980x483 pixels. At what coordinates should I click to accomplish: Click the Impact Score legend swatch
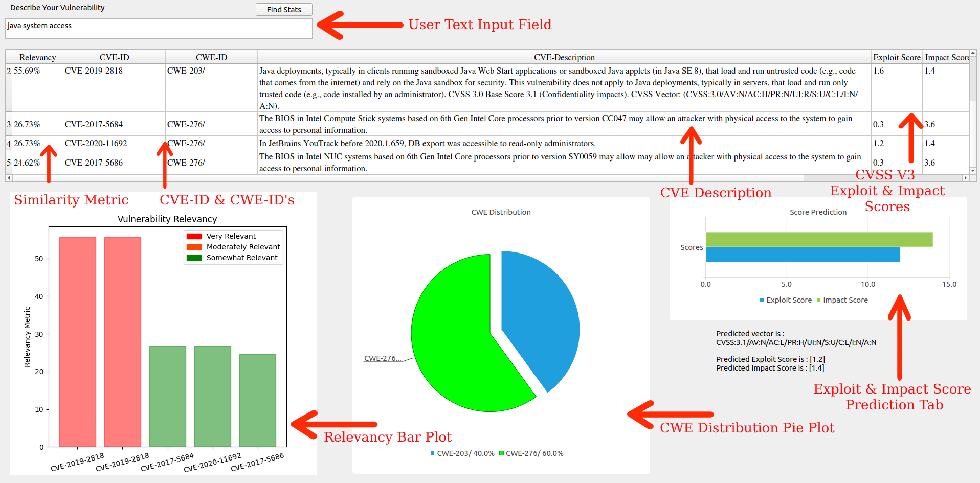click(818, 300)
